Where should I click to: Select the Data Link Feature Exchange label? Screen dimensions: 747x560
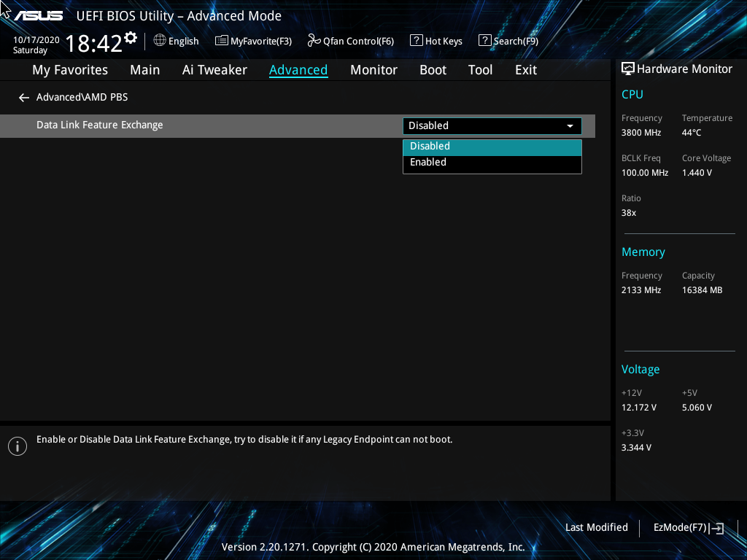99,125
